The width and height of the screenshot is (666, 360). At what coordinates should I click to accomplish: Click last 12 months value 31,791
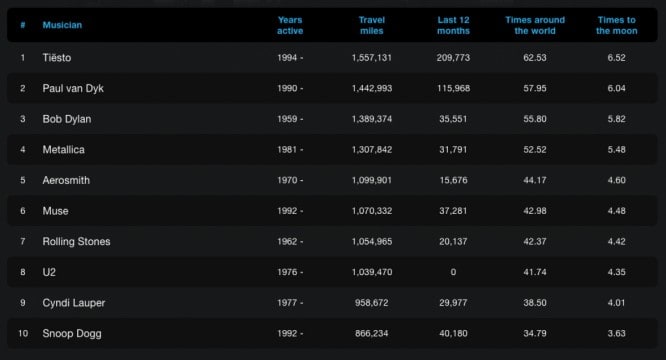point(453,149)
